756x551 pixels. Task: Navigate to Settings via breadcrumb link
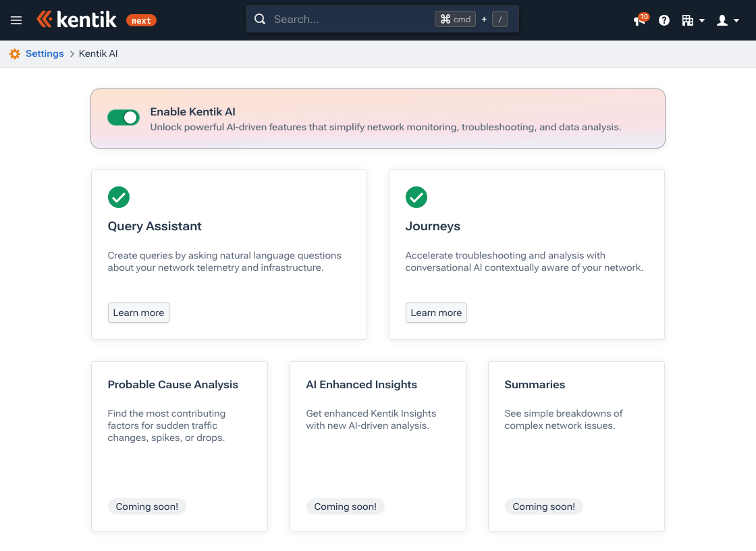[x=45, y=53]
